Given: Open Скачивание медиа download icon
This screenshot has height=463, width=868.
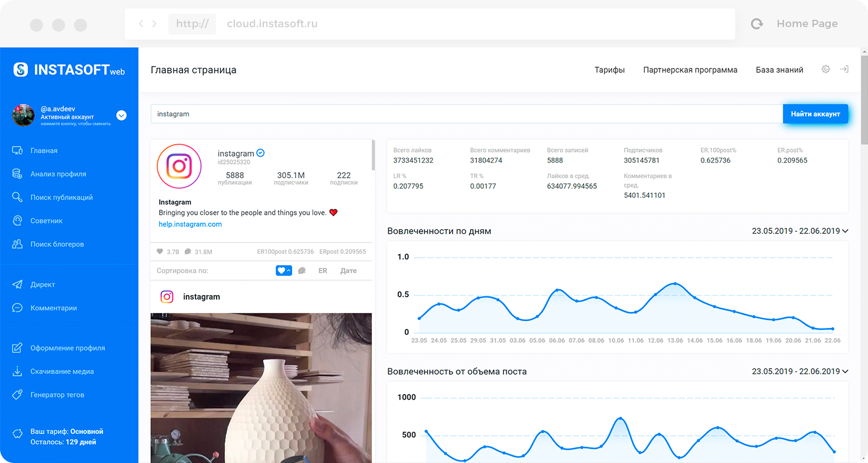Looking at the screenshot, I should click(x=18, y=371).
